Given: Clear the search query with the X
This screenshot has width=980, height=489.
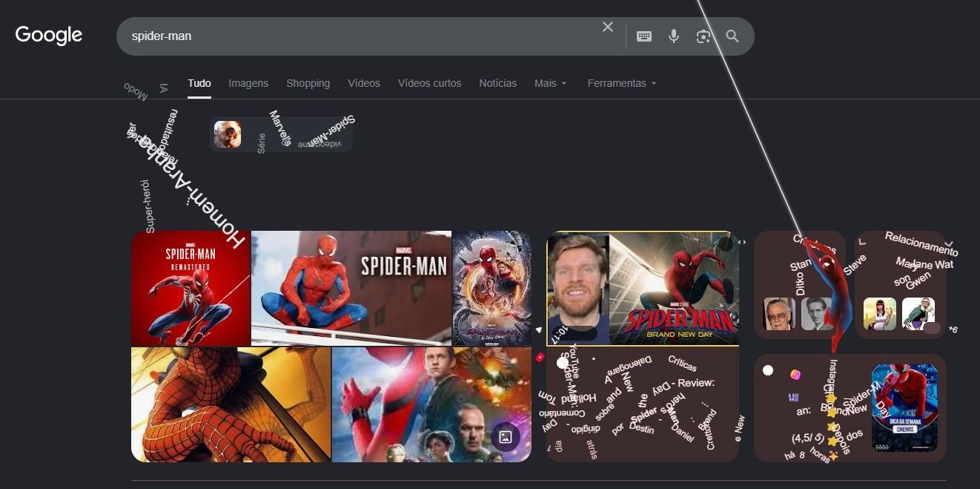Looking at the screenshot, I should pyautogui.click(x=608, y=27).
